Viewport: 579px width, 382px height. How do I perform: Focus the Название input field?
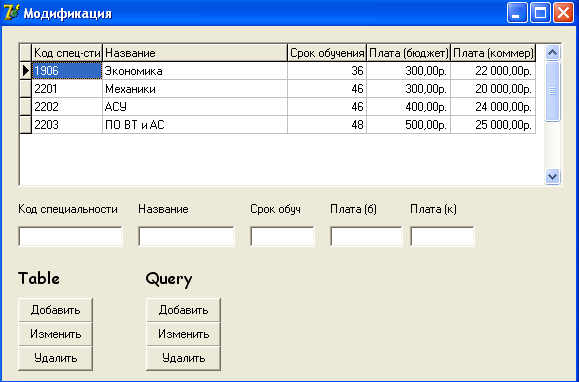click(x=186, y=236)
